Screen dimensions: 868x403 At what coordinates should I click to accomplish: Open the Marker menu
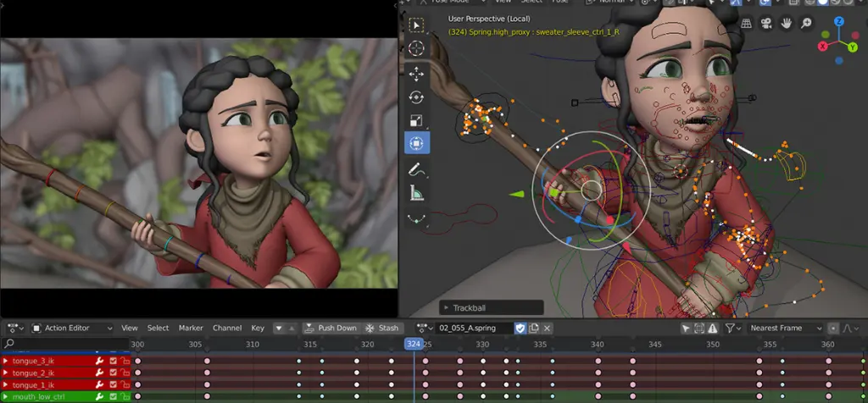pyautogui.click(x=191, y=328)
